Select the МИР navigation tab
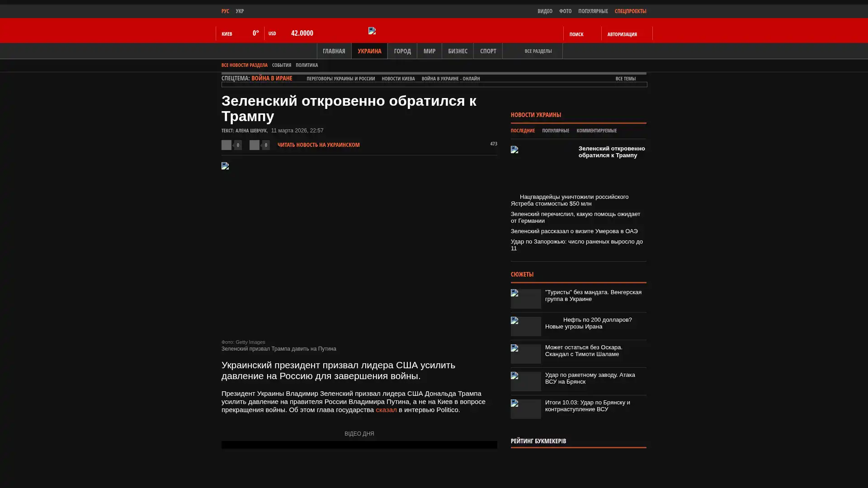The height and width of the screenshot is (488, 868). [x=429, y=51]
